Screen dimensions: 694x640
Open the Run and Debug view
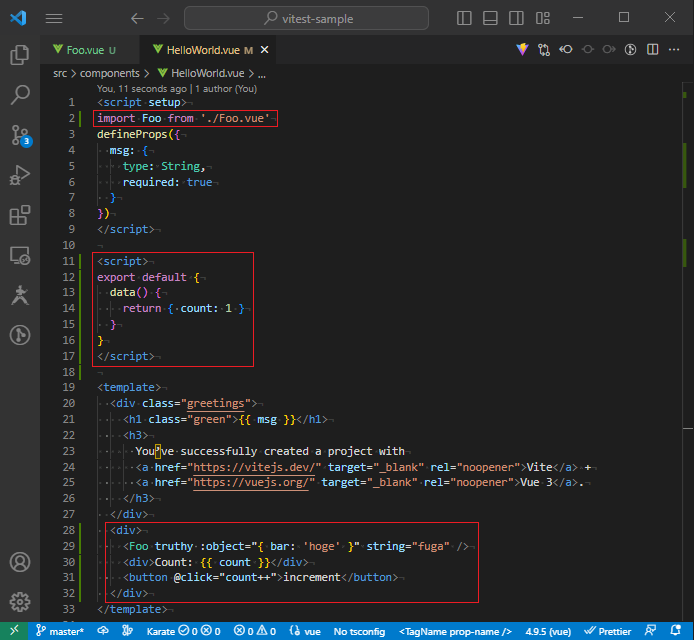pyautogui.click(x=19, y=175)
